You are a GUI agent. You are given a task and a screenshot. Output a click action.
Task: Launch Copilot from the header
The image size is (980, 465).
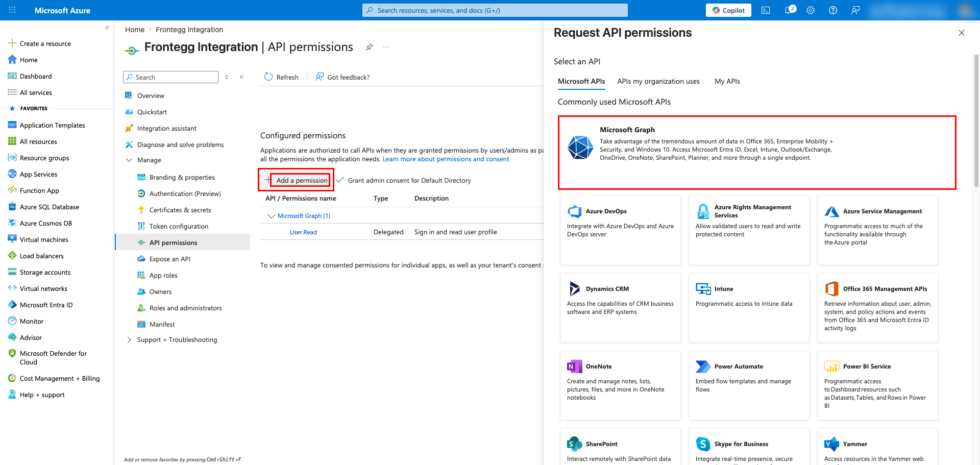(x=728, y=10)
